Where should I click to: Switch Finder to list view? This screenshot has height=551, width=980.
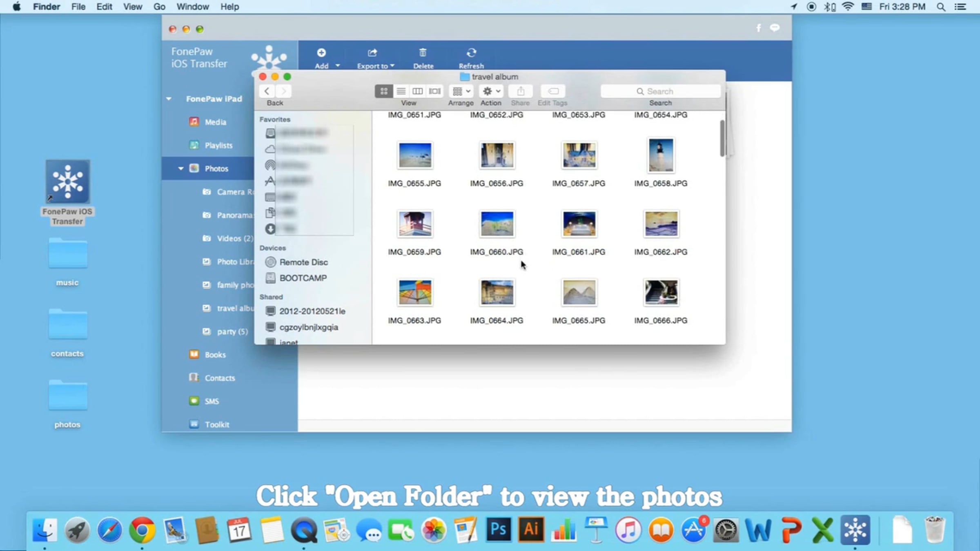(401, 91)
